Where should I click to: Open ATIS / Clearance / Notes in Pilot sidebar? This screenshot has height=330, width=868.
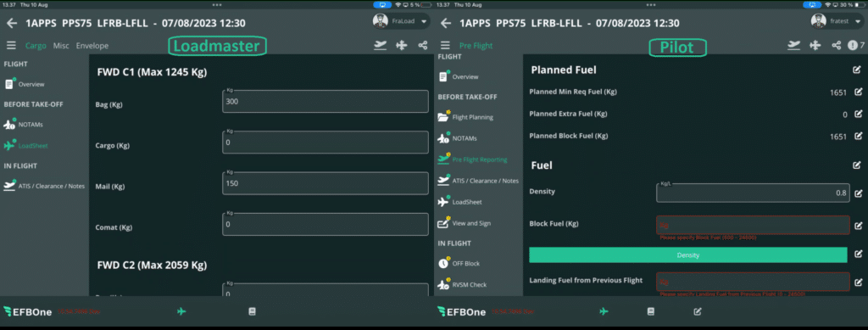coord(478,181)
